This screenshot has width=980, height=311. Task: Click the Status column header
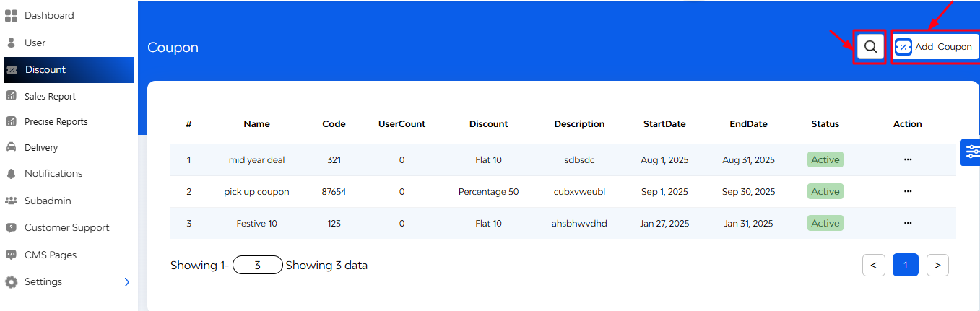(x=825, y=124)
